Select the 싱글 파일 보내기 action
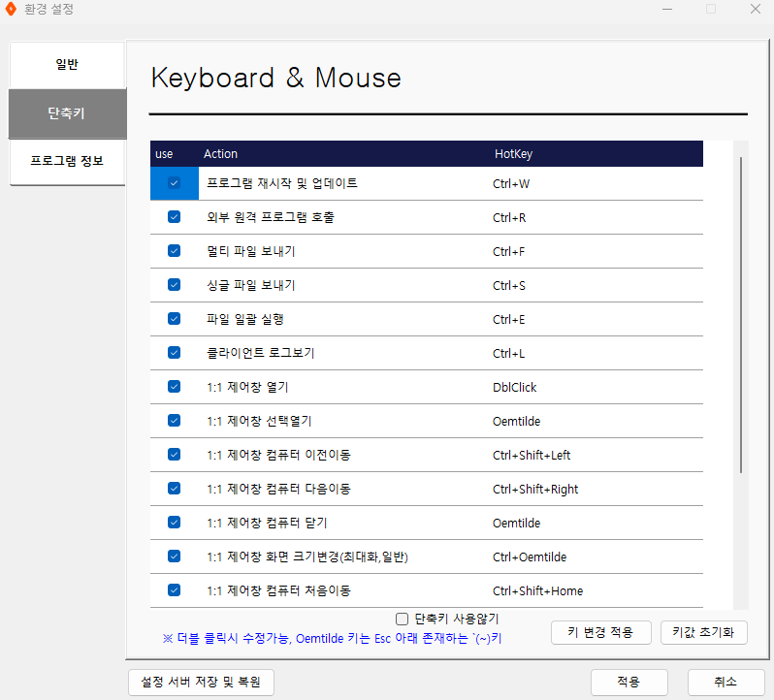This screenshot has height=700, width=774. click(x=251, y=286)
